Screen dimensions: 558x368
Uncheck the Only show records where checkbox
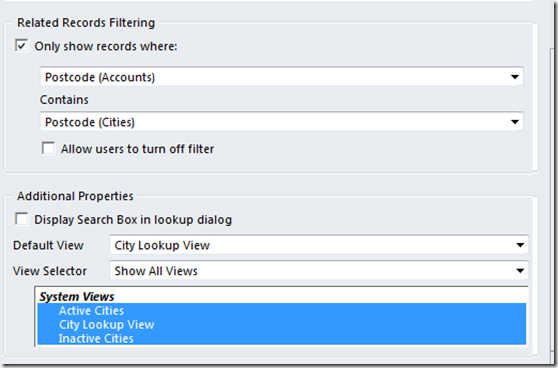[21, 46]
